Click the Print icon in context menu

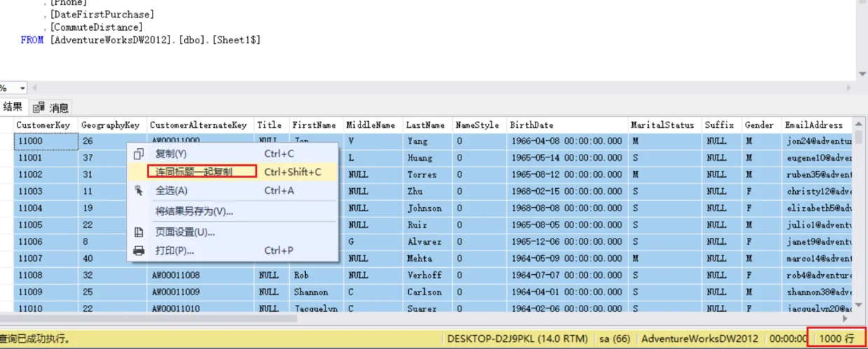tap(139, 250)
